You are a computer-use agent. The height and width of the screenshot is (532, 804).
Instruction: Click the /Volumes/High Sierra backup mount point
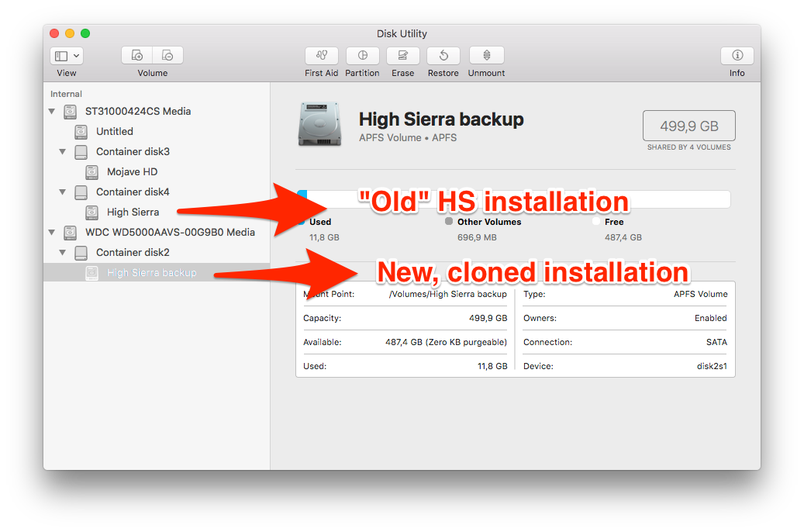(447, 294)
